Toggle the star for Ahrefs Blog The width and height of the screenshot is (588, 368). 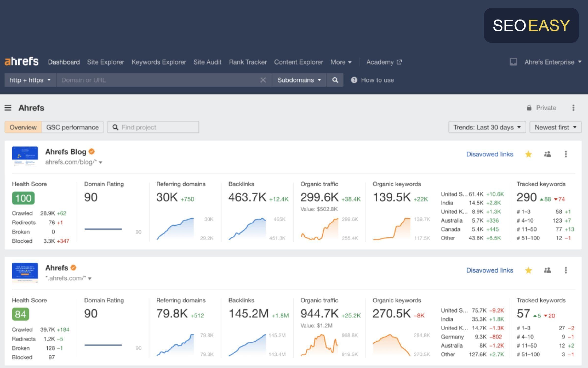click(x=528, y=154)
